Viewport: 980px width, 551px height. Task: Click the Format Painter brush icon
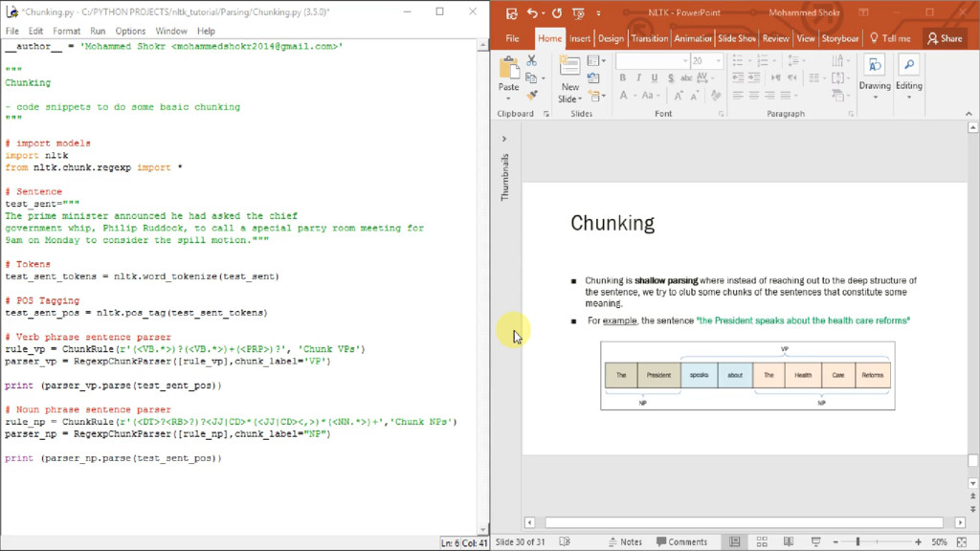coord(531,96)
